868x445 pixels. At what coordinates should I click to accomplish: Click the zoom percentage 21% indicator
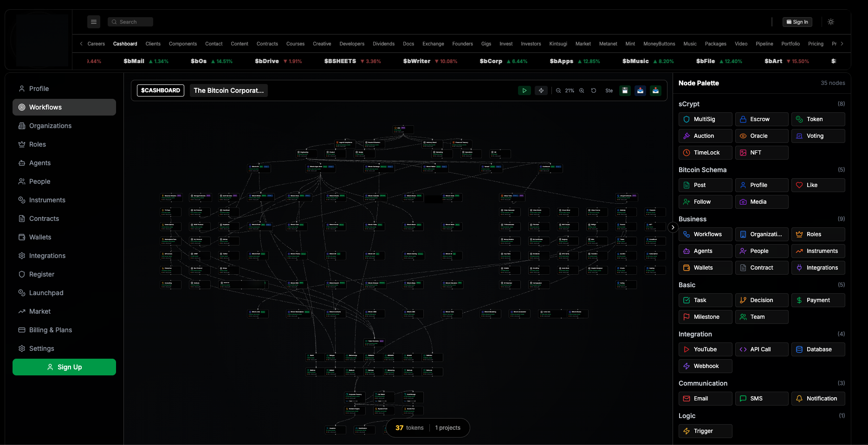pos(570,91)
